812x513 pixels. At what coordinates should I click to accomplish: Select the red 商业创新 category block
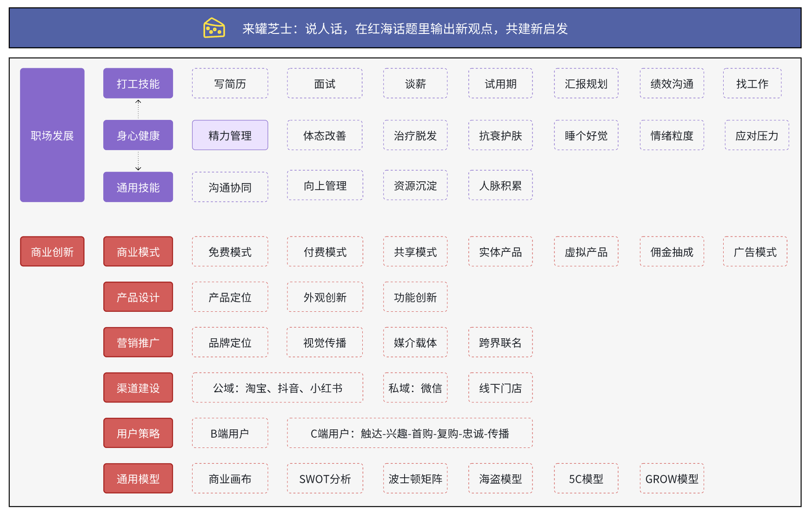coord(52,251)
